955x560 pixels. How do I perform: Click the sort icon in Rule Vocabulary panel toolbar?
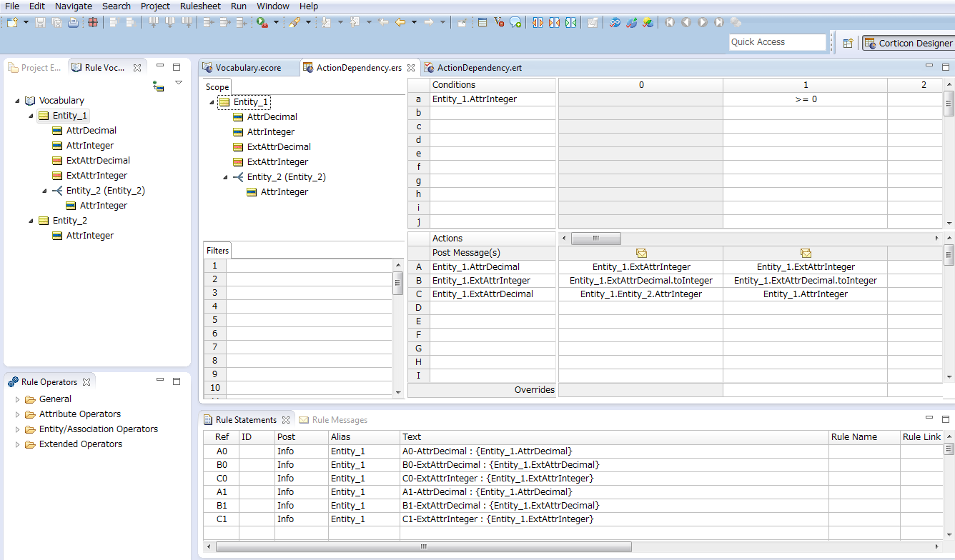158,84
